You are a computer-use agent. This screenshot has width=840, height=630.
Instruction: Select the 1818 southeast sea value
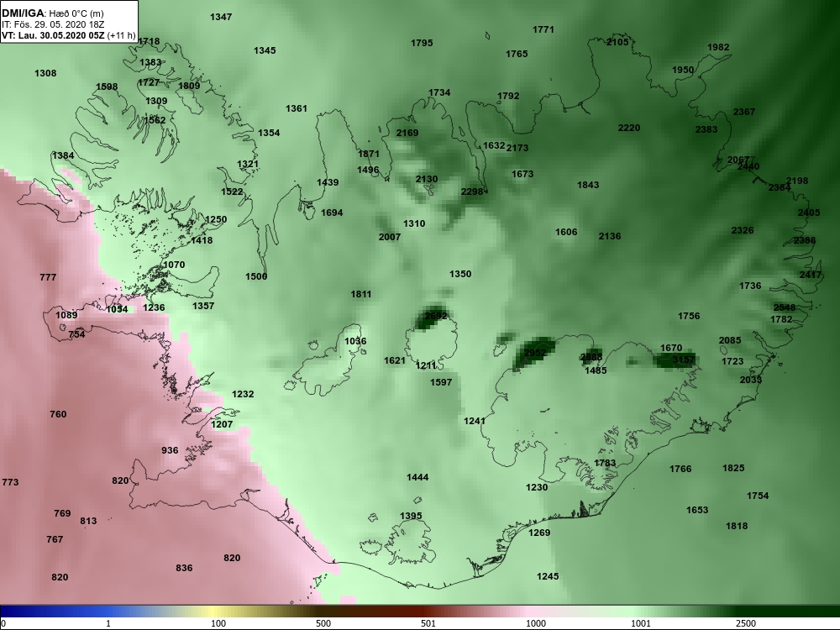coord(737,527)
